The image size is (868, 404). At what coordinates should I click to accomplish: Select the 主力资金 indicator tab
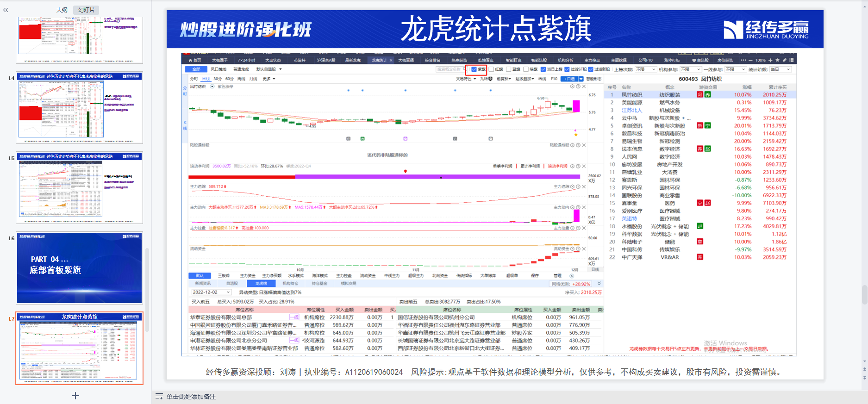tap(248, 276)
